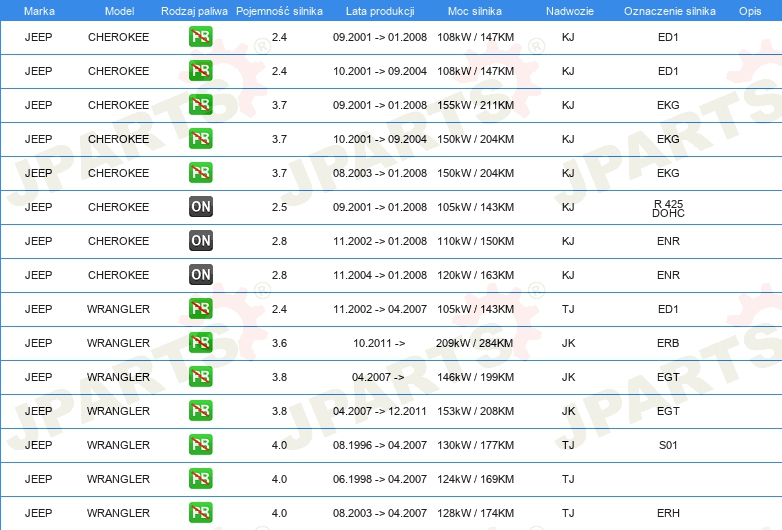Click the PB fuel icon for Cherokee 155kW / 211KM

coord(201,105)
